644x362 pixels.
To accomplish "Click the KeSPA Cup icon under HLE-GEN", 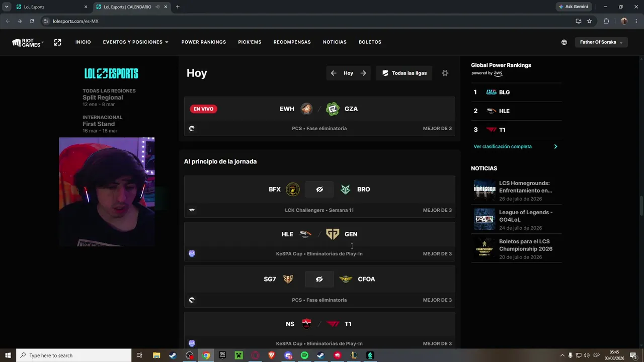I will pyautogui.click(x=192, y=254).
